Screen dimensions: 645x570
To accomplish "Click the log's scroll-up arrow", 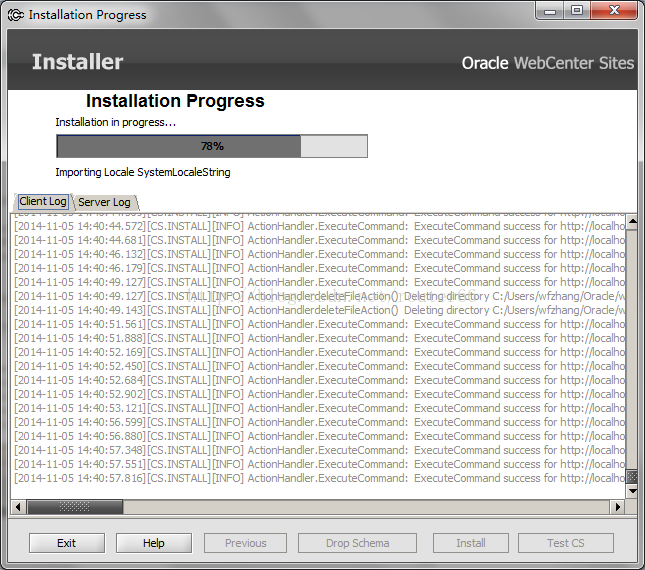I will (632, 222).
